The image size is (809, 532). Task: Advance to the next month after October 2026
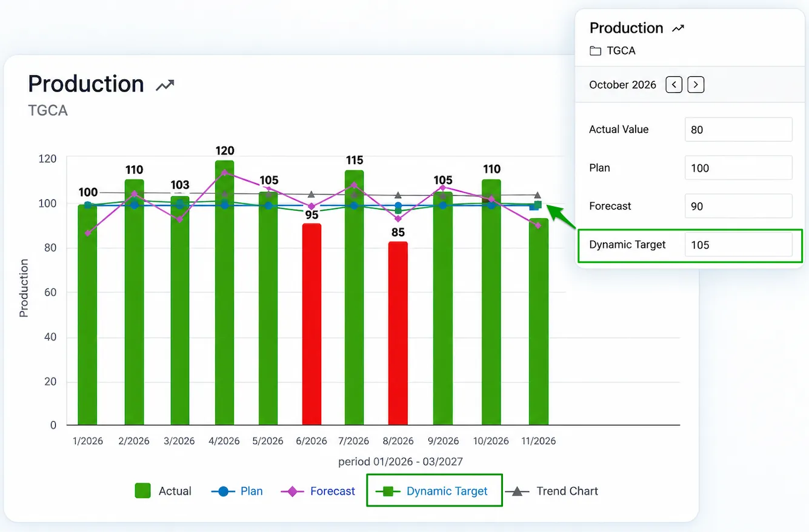[696, 85]
